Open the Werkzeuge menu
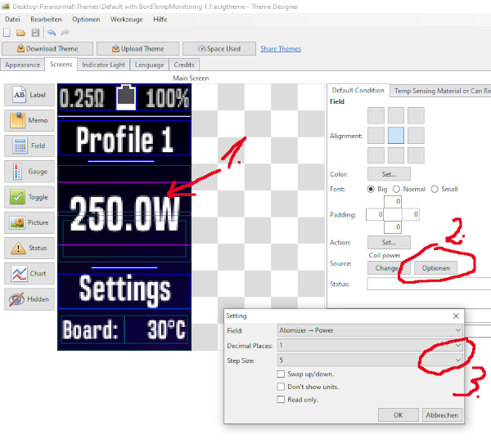The width and height of the screenshot is (491, 448). (127, 18)
